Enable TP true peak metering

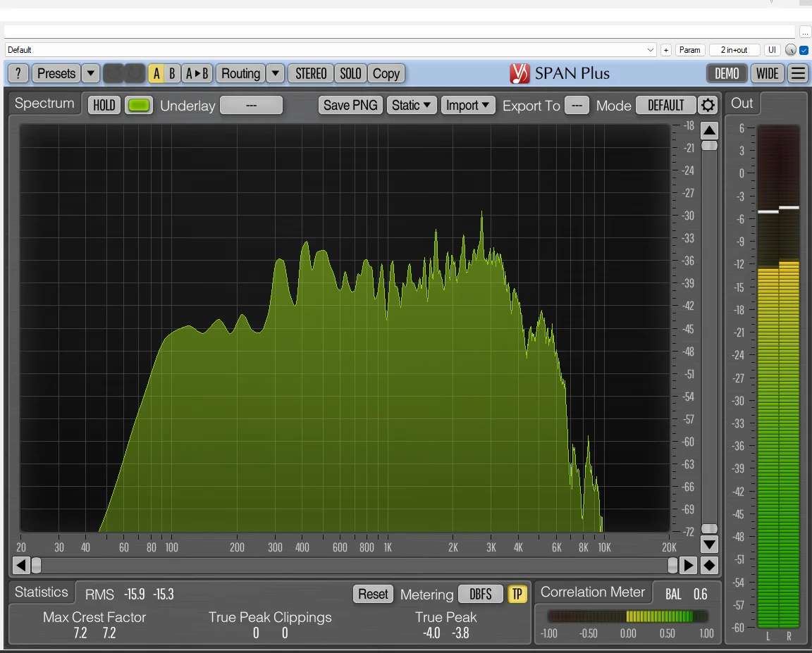coord(517,594)
